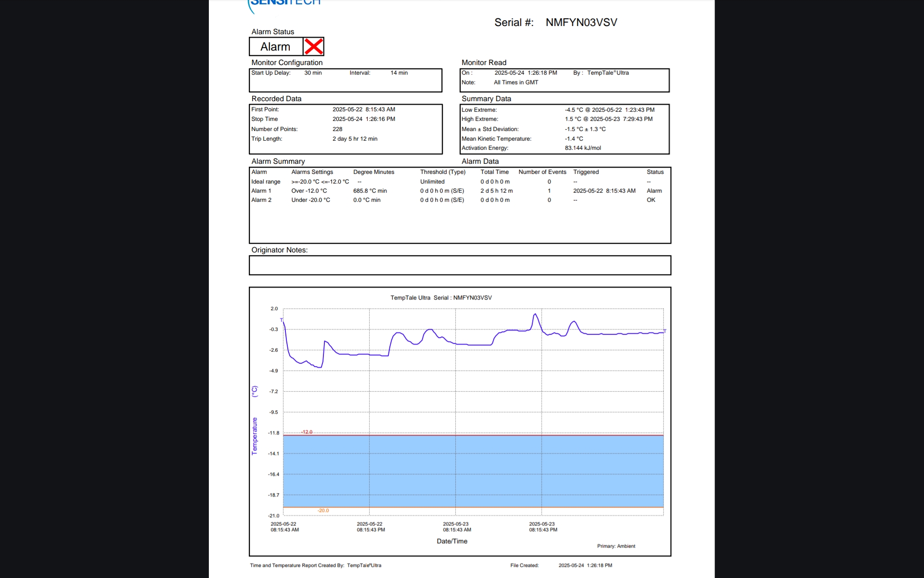This screenshot has width=924, height=578.
Task: Click the Ideal range alarm row label
Action: pyautogui.click(x=266, y=182)
